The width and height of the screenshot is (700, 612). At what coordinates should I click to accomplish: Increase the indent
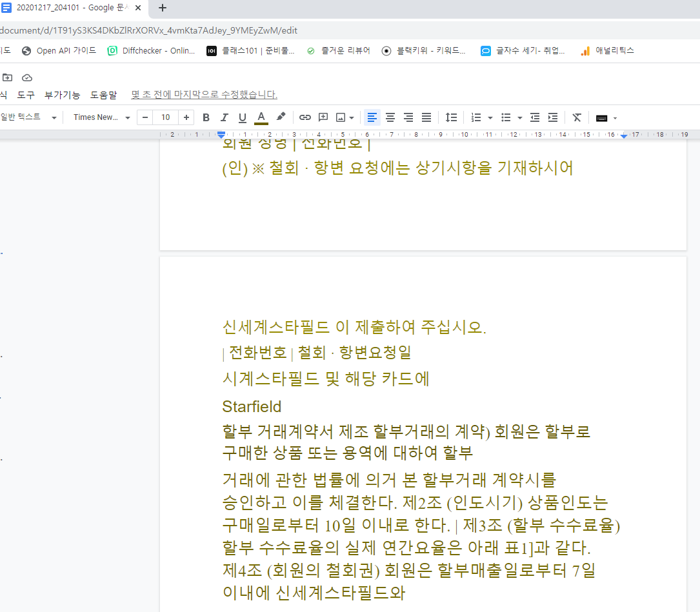click(553, 117)
